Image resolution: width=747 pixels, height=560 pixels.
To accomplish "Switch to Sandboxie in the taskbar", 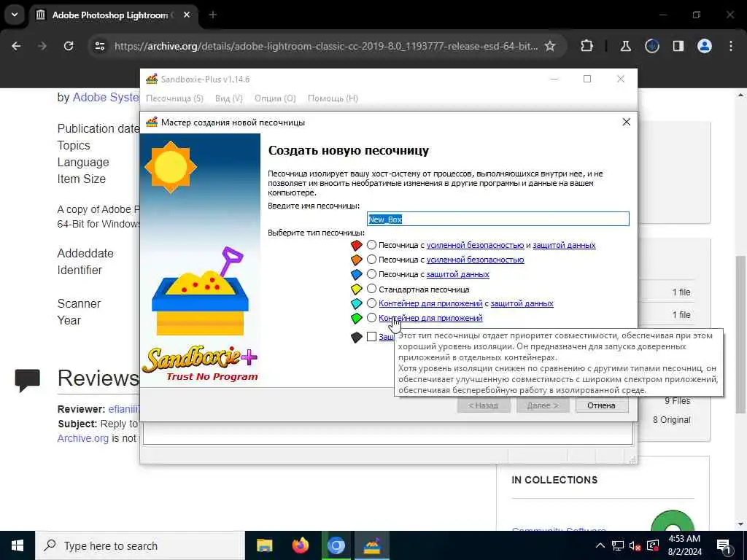I will pyautogui.click(x=371, y=545).
